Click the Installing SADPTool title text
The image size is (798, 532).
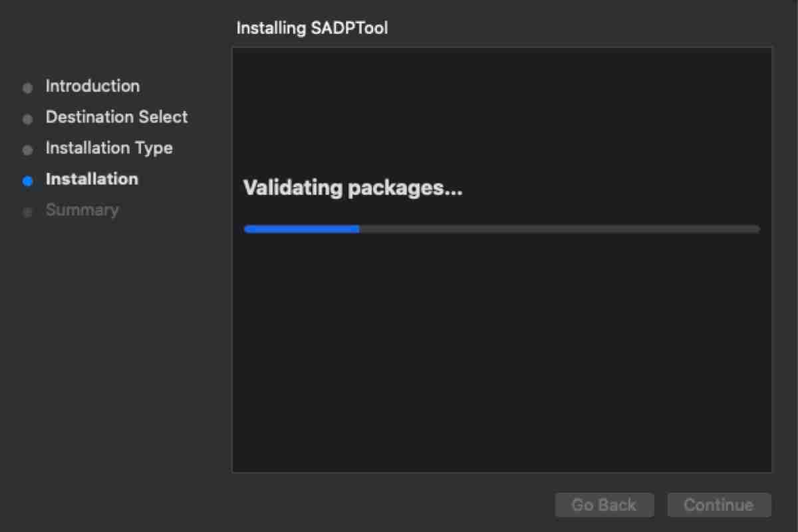(x=312, y=28)
